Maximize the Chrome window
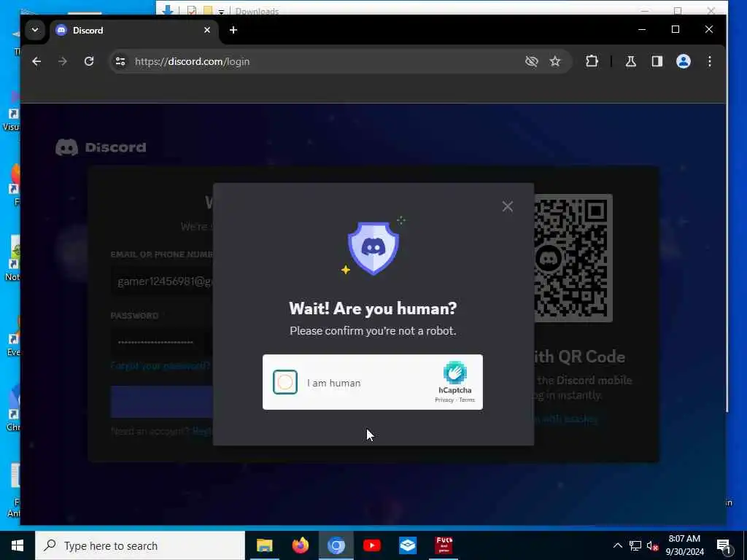Screen dimensions: 747x560 (x=675, y=29)
